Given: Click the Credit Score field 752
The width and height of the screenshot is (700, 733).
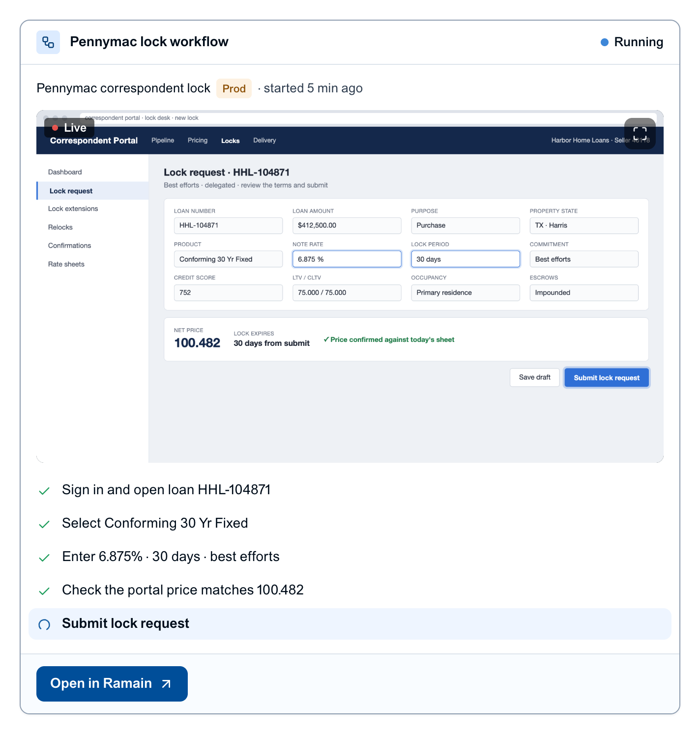Looking at the screenshot, I should (228, 293).
